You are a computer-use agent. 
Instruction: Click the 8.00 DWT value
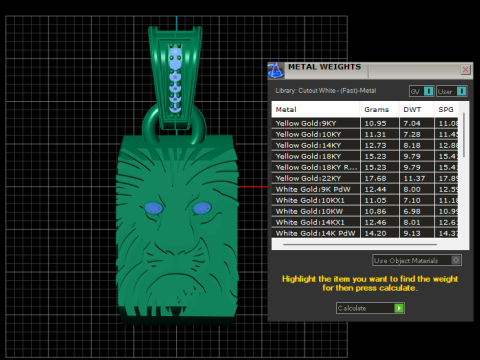(412, 190)
